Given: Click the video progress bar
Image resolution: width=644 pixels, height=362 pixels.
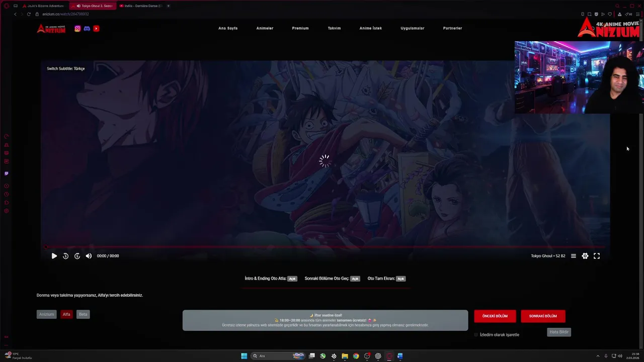Looking at the screenshot, I should pos(325,247).
